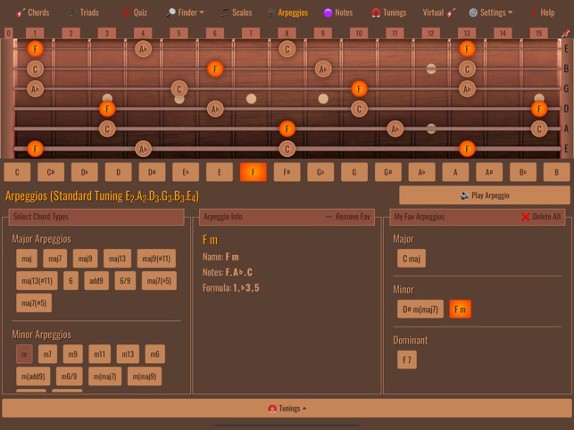Collapse the Select Chord Types panel

(96, 217)
